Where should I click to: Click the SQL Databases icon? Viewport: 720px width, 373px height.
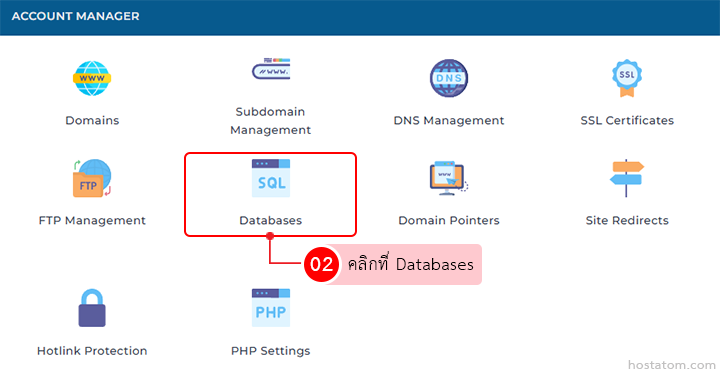click(271, 178)
